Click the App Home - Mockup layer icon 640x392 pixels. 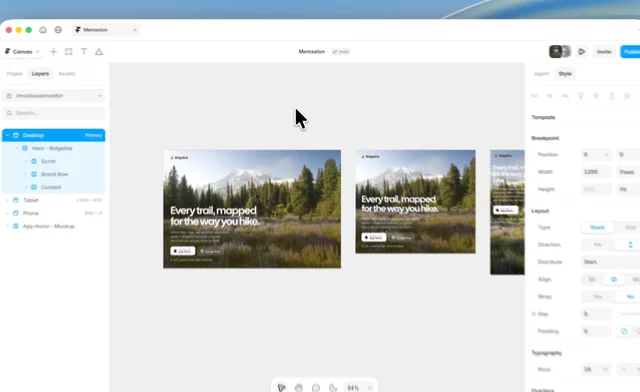[16, 226]
